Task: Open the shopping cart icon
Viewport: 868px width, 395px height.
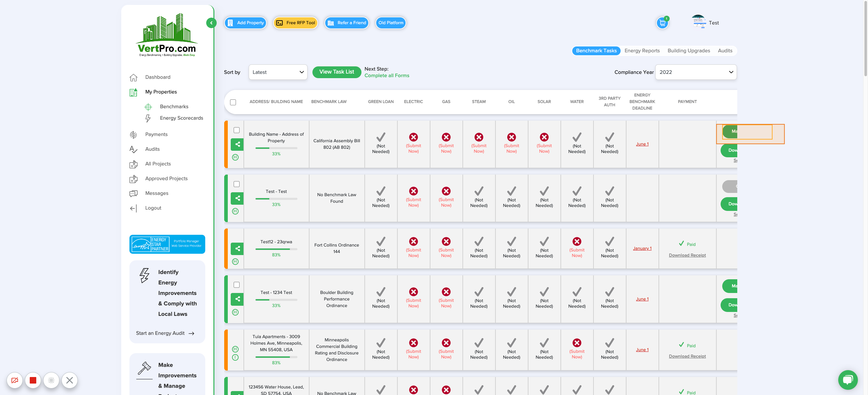Action: click(x=662, y=23)
